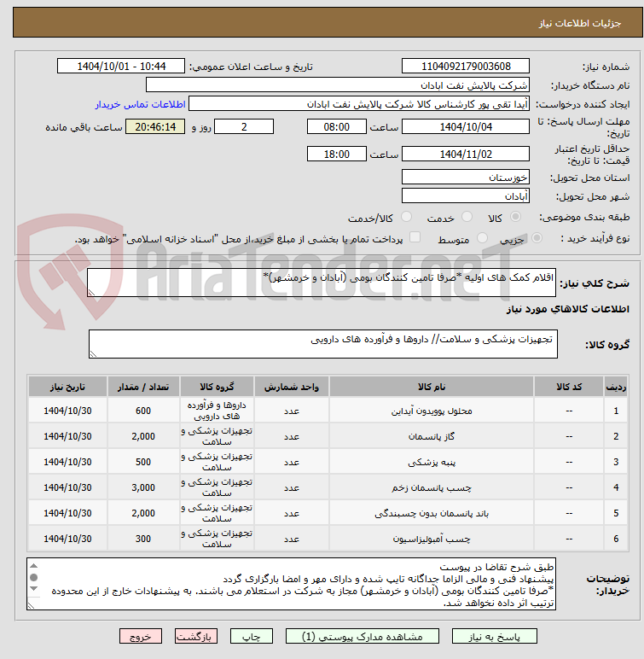Click the buyer notes textarea

[x=291, y=584]
